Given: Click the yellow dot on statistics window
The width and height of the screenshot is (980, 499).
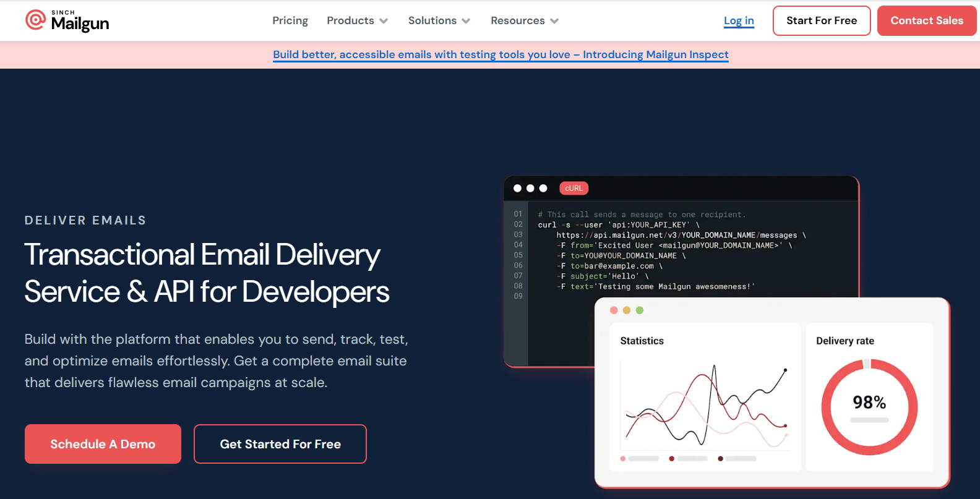Looking at the screenshot, I should pyautogui.click(x=627, y=310).
